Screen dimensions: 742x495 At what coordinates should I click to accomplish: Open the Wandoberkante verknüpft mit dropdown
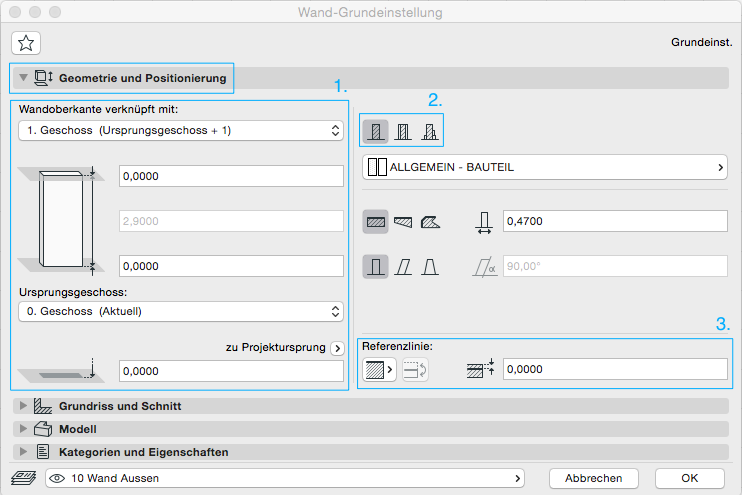pos(180,130)
